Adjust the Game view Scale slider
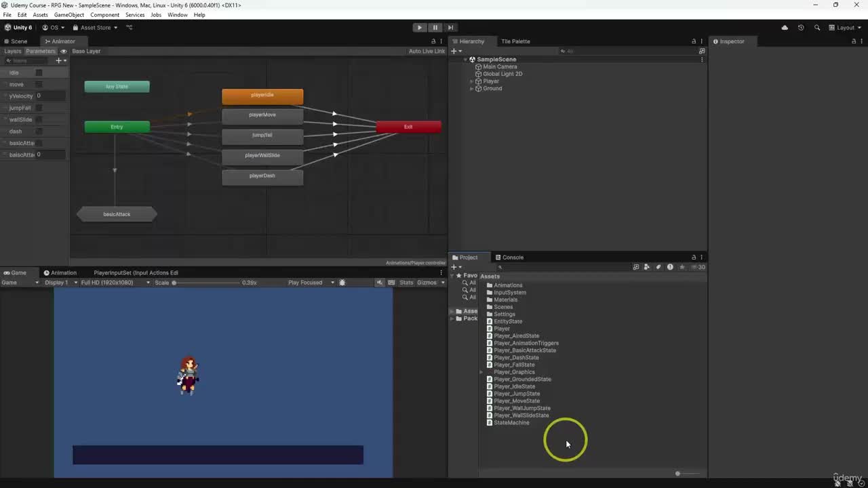 [207, 283]
